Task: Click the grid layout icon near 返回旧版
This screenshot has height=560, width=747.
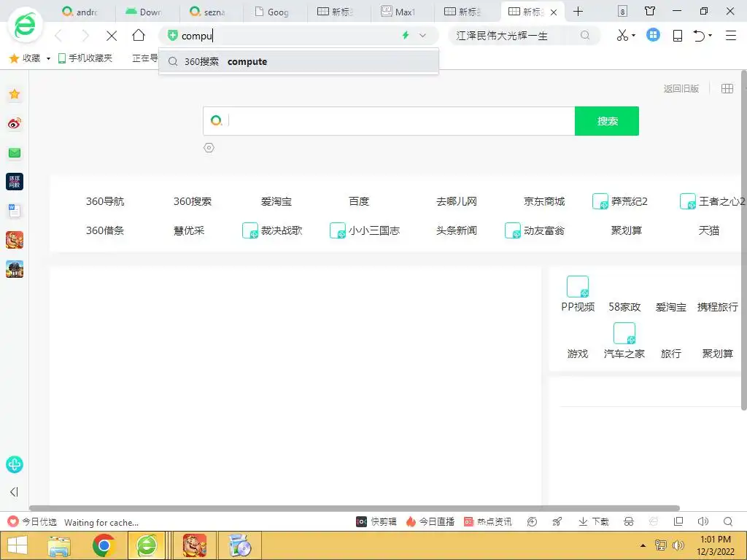Action: [x=727, y=88]
